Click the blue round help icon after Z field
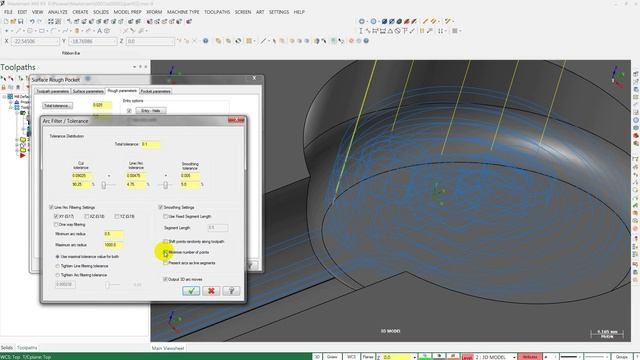640x360 pixels. coord(206,41)
